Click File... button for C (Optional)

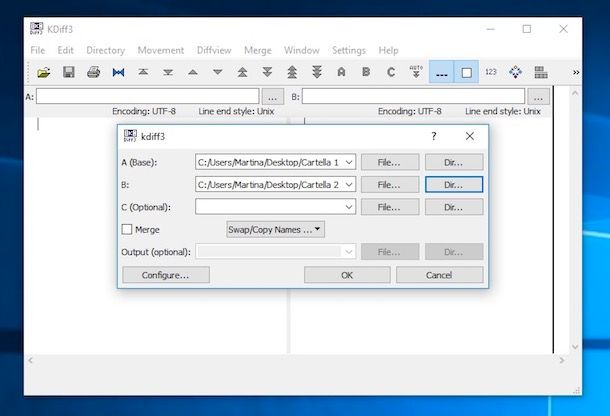[x=390, y=207]
